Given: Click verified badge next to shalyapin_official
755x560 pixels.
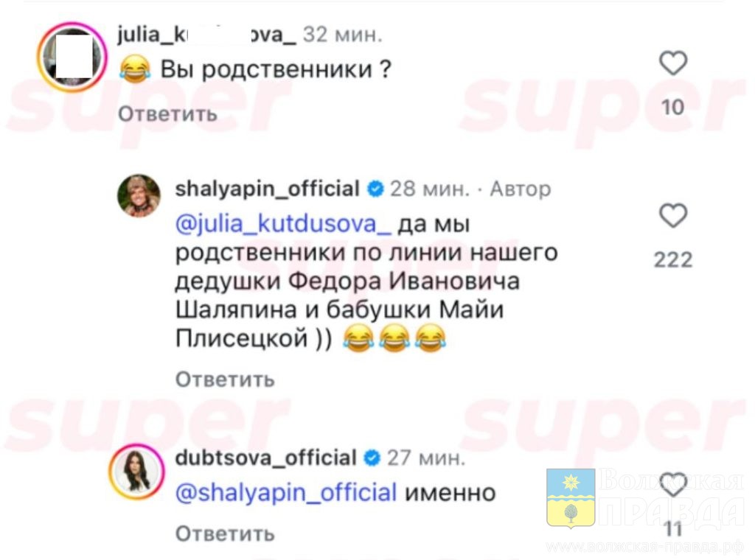Looking at the screenshot, I should (375, 189).
